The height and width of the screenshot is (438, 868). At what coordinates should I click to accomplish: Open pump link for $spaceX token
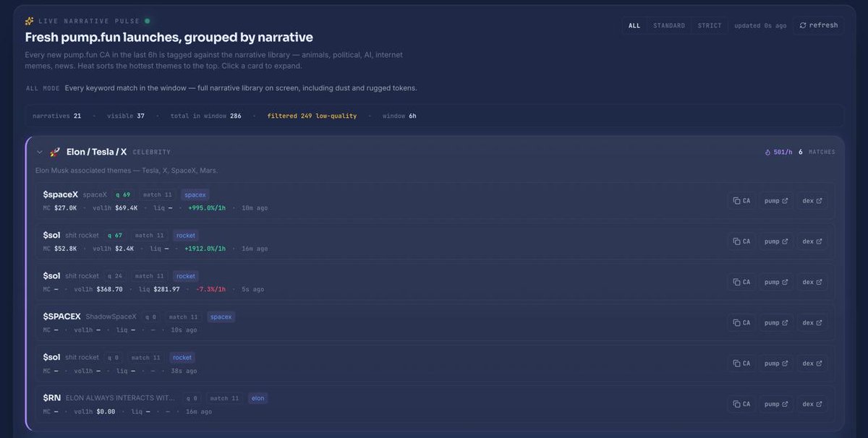pyautogui.click(x=776, y=201)
